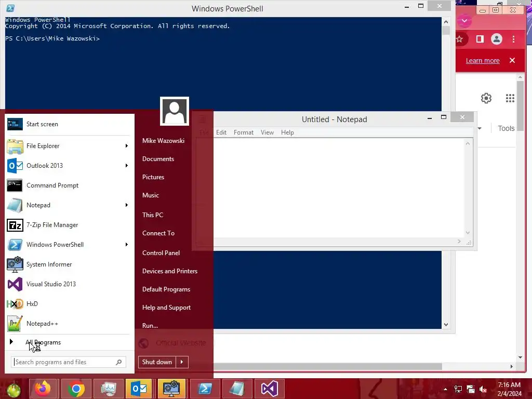Switch to Notepad taskbar button
This screenshot has height=399, width=532.
237,389
